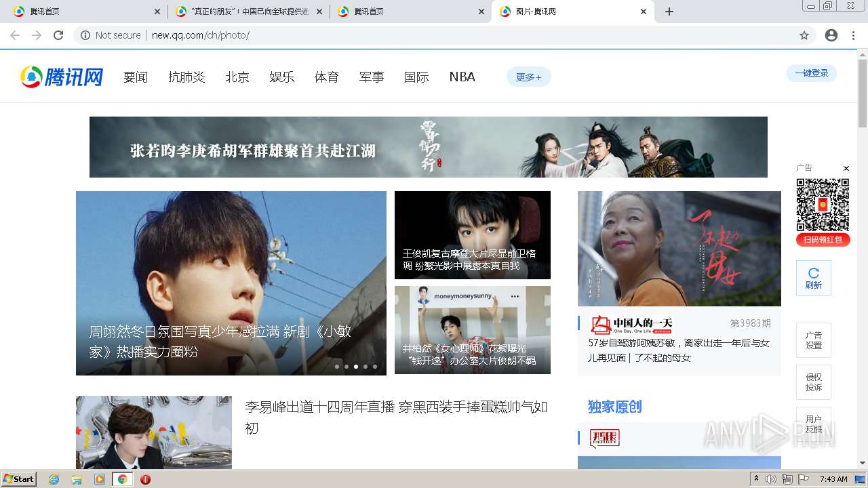This screenshot has width=868, height=488.
Task: Open Chrome profile account icon
Action: click(831, 35)
